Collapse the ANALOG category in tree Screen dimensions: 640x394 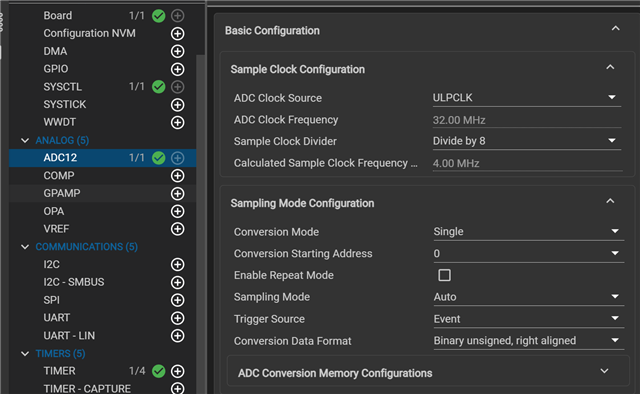[25, 140]
